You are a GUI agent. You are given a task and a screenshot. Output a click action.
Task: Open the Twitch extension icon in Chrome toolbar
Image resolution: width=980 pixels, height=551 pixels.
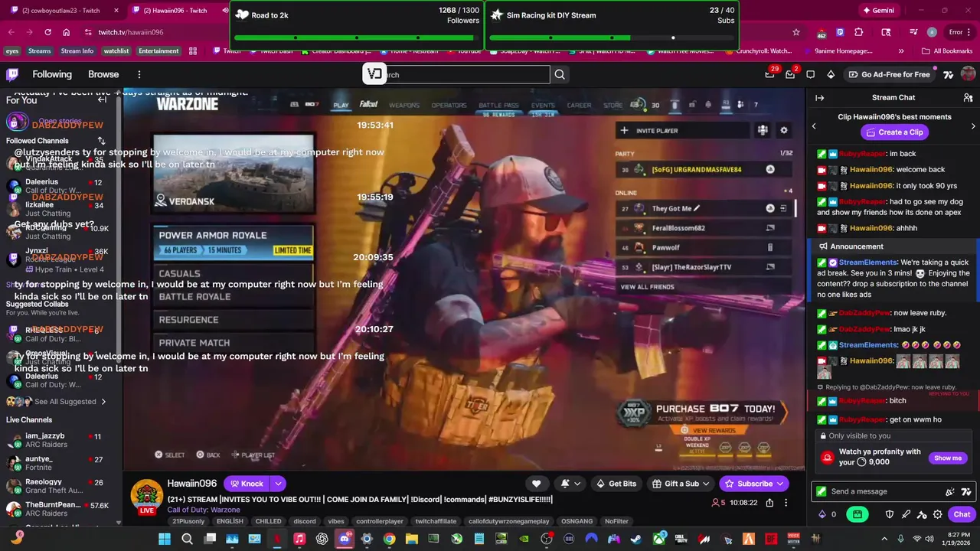[840, 32]
